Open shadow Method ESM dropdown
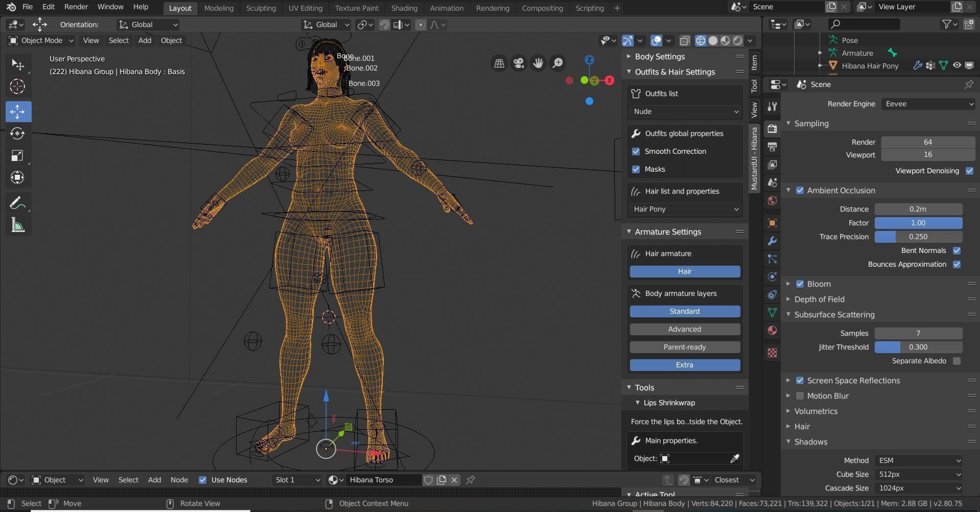 click(x=918, y=460)
